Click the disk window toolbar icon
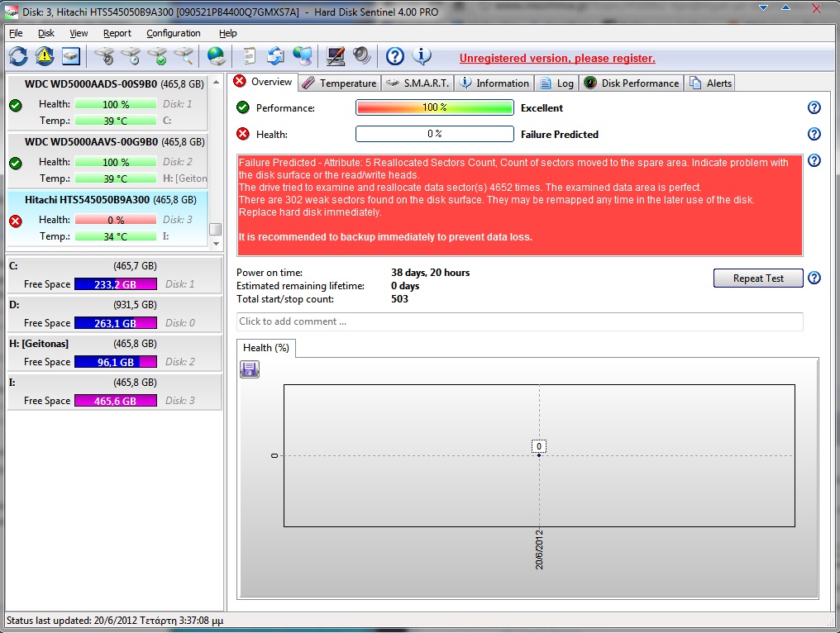The height and width of the screenshot is (633, 840). [x=71, y=55]
